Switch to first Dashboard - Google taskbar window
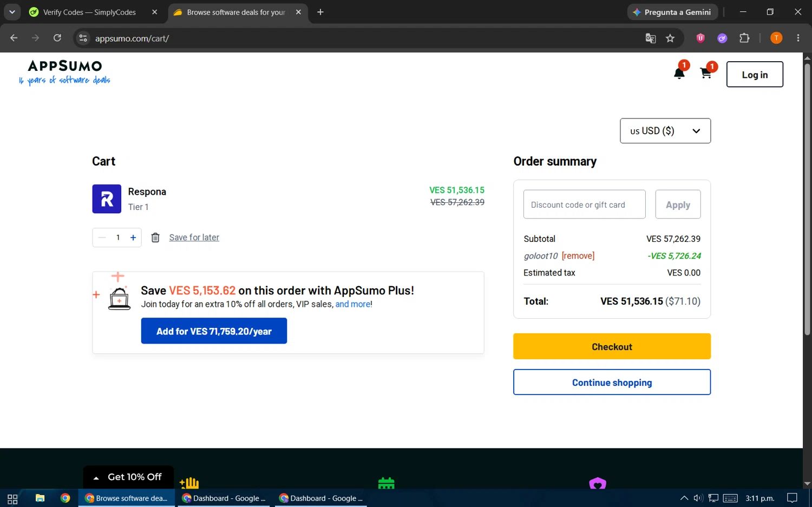 (x=224, y=498)
